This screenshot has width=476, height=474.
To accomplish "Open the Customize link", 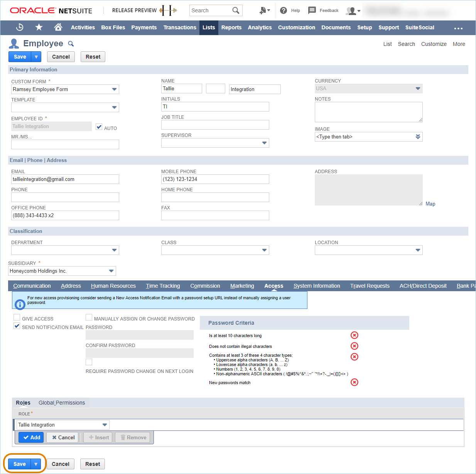I will [x=434, y=44].
